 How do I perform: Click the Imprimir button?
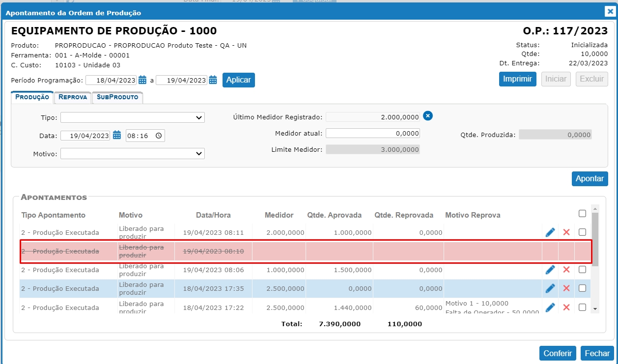518,79
